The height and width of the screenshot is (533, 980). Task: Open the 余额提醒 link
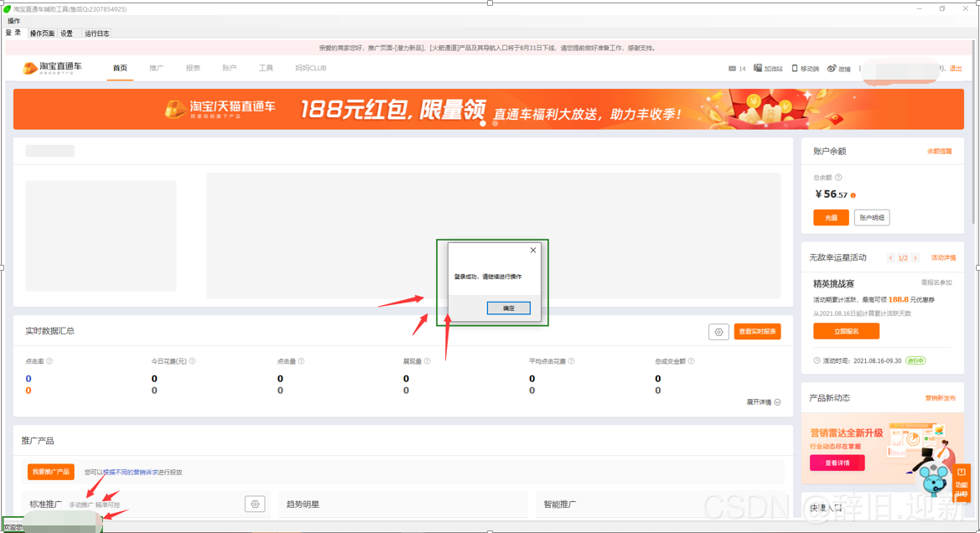coord(940,151)
